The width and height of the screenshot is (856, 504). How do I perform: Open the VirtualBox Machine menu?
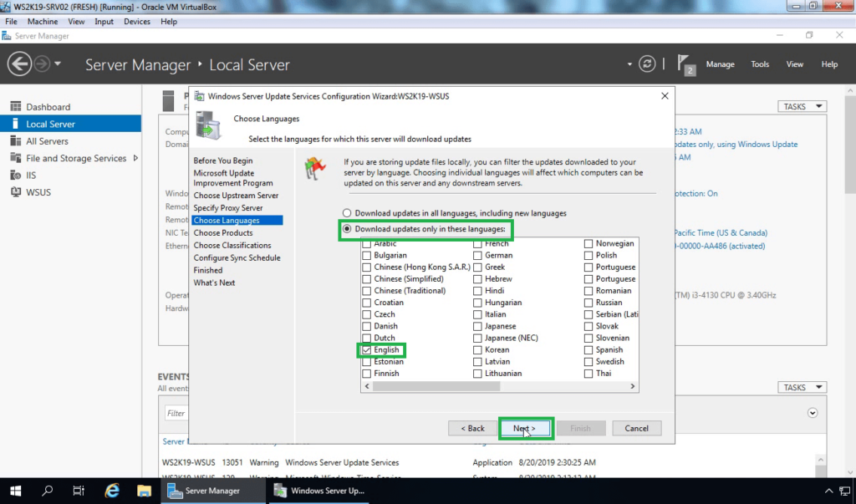tap(43, 21)
